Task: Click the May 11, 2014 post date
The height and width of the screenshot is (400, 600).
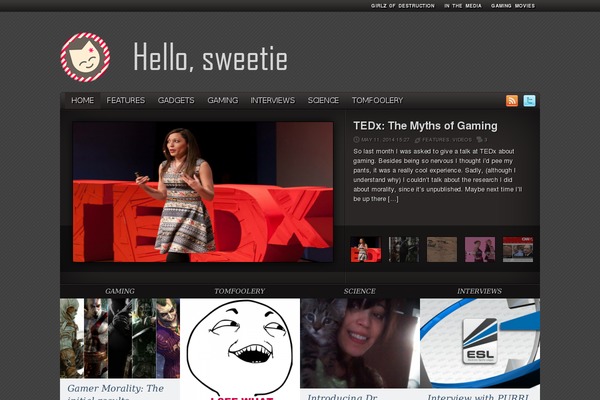Action: point(385,140)
